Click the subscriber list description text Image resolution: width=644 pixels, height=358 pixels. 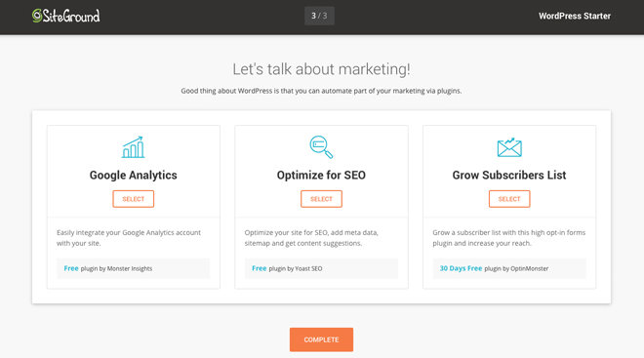[x=509, y=238]
